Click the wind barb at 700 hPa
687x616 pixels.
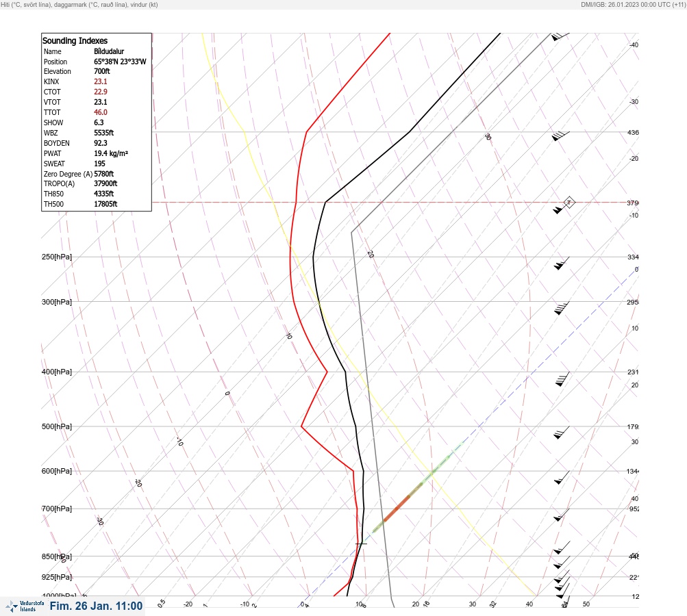562,515
